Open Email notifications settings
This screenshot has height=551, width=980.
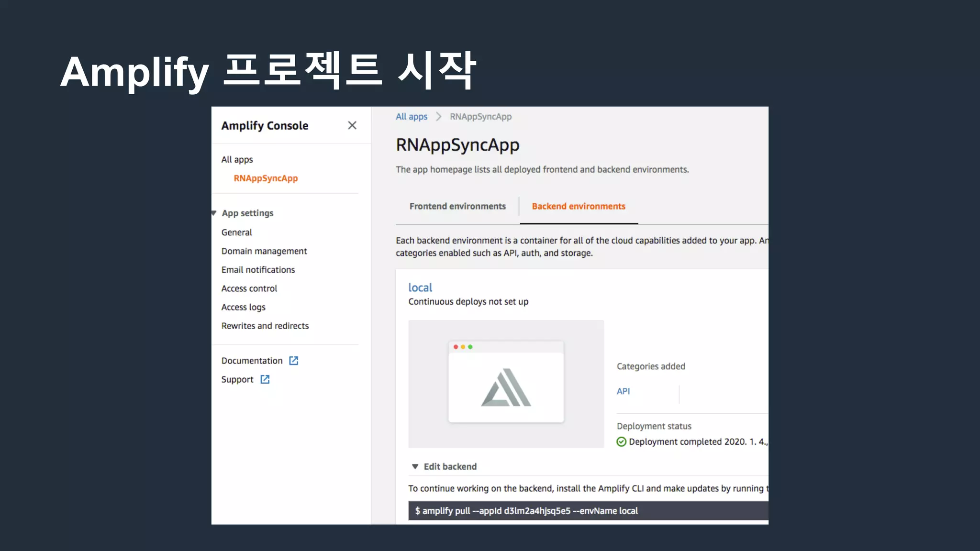pos(258,270)
